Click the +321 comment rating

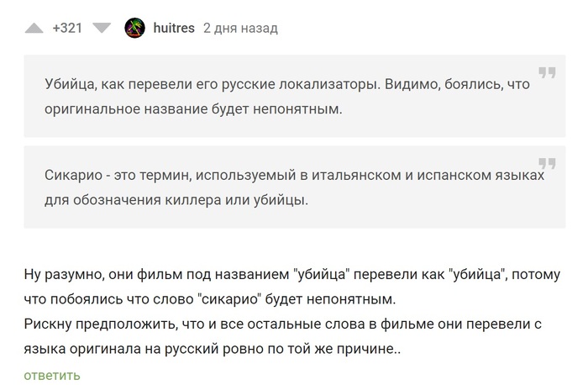click(67, 29)
